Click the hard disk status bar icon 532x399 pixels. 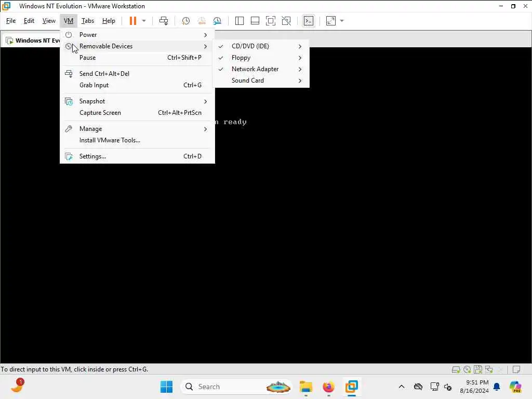456,369
